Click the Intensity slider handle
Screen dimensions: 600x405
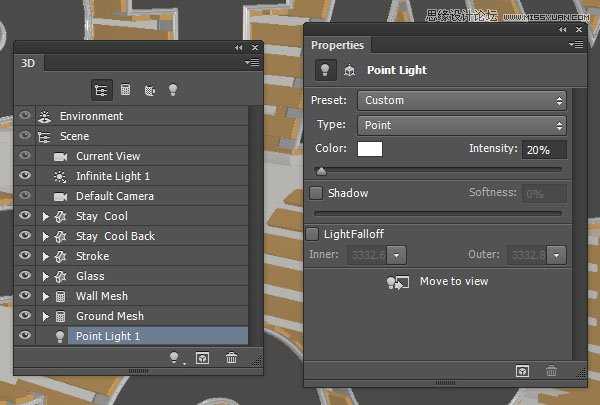tap(321, 171)
